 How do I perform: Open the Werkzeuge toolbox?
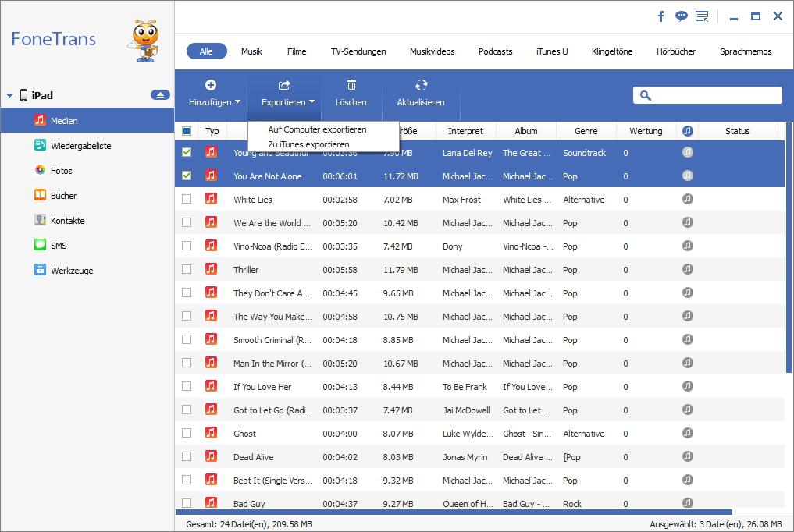pos(70,271)
